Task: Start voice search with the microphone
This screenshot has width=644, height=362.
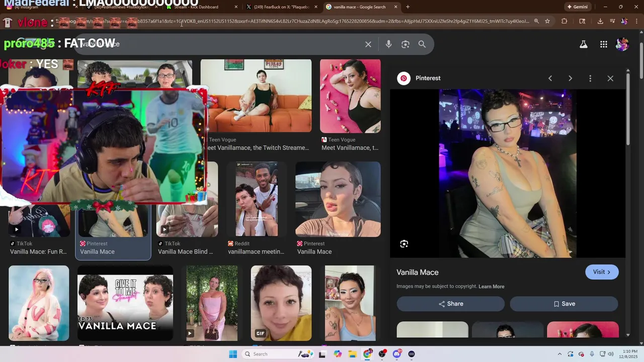Action: pyautogui.click(x=388, y=44)
